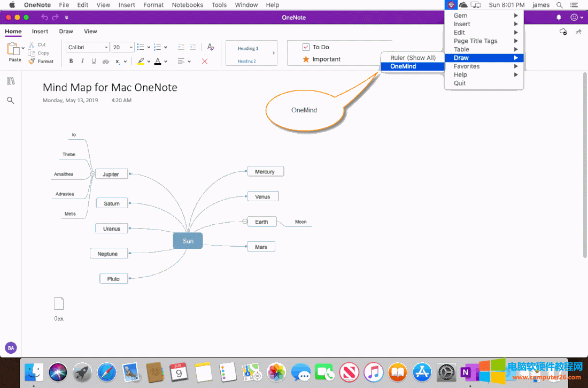Open the font size 20 dropdown
The image size is (588, 388).
coord(131,48)
